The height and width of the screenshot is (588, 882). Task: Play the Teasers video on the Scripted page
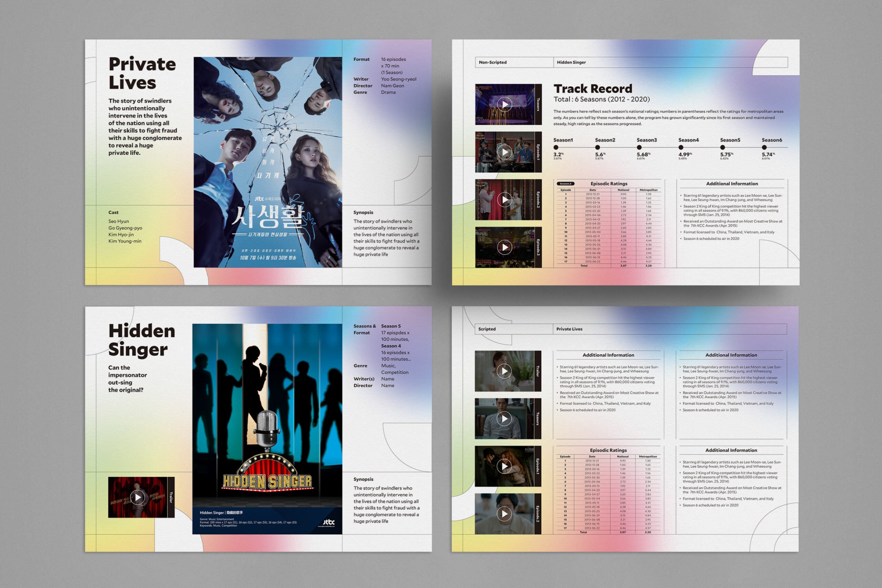[504, 419]
